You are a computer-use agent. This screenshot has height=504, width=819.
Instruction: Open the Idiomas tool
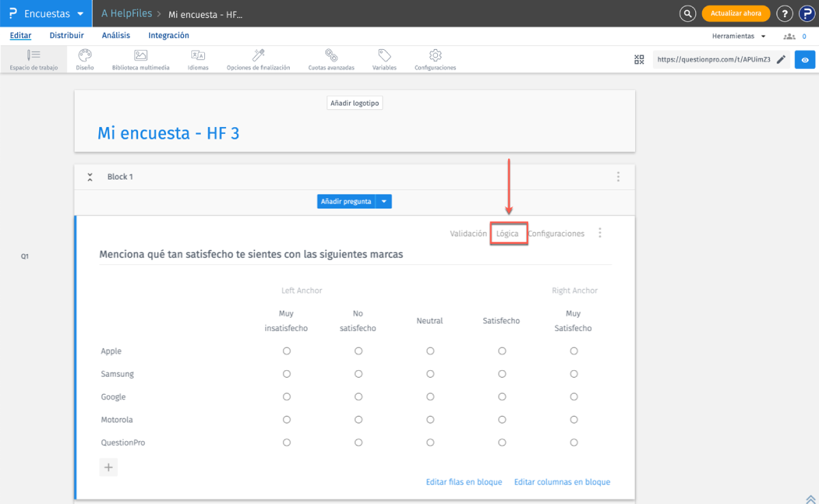pyautogui.click(x=198, y=59)
